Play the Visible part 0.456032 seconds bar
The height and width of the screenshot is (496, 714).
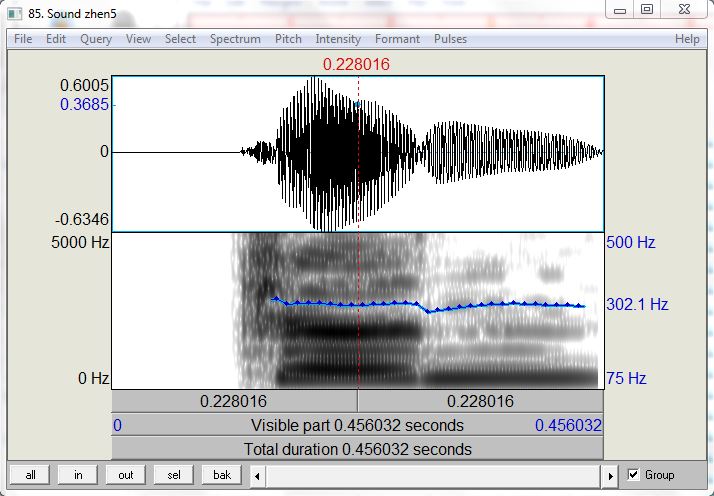pos(357,425)
